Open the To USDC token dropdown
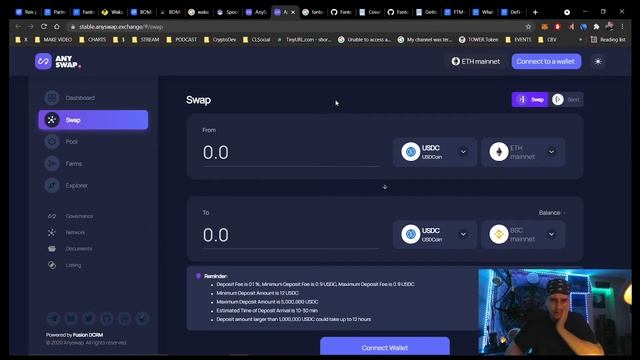The height and width of the screenshot is (360, 640). tap(435, 234)
